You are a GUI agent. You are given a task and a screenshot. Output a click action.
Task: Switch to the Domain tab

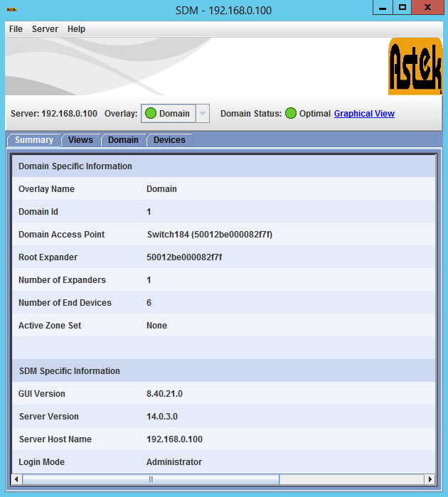(x=123, y=140)
